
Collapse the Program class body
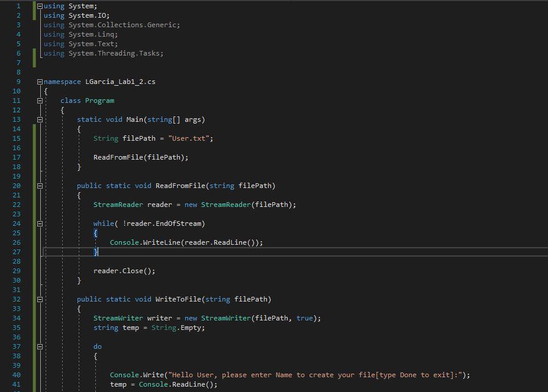[39, 101]
